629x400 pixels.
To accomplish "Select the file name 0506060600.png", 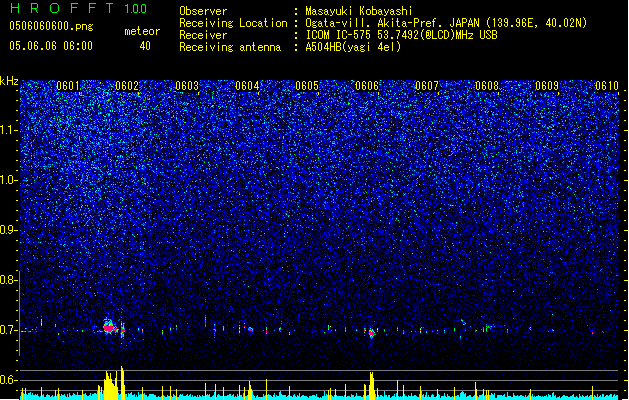I will point(51,27).
